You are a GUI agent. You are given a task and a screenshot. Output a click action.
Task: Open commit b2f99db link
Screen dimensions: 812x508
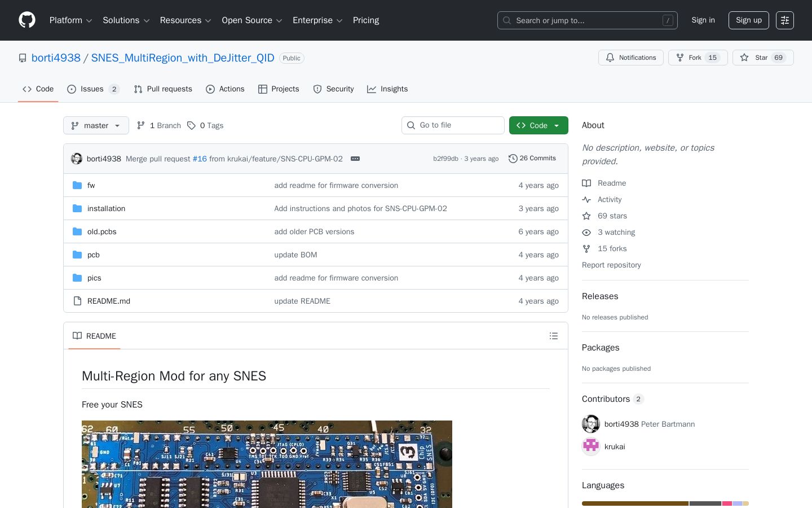(x=445, y=159)
